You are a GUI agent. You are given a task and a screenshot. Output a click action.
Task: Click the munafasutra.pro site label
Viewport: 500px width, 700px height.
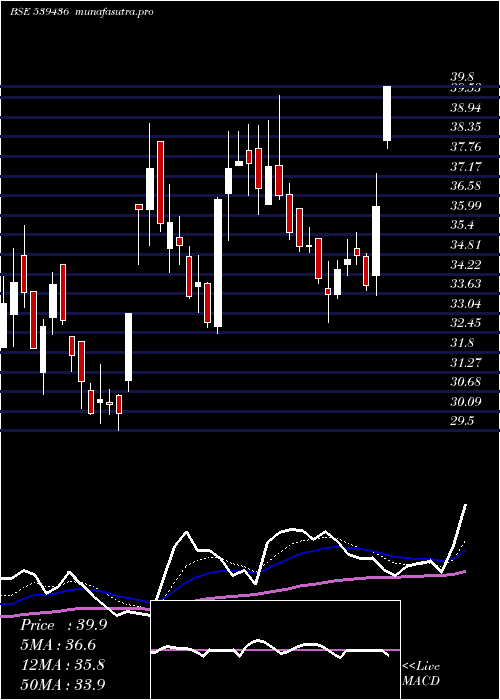115,12
